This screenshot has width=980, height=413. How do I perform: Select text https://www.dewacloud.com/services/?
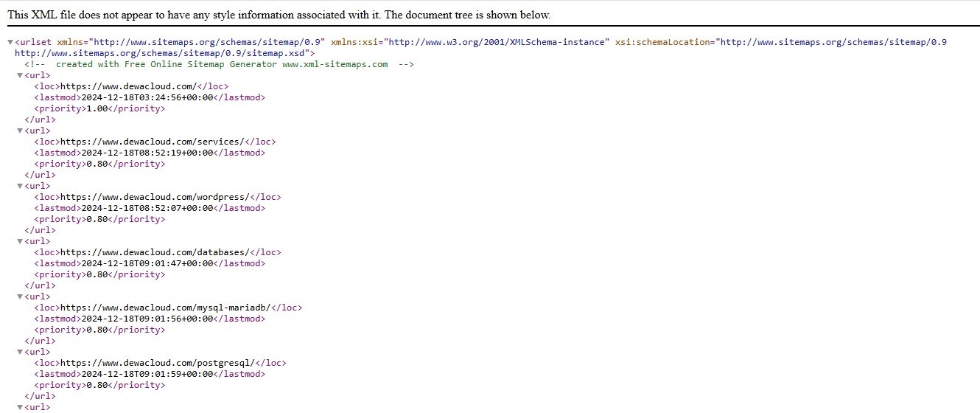click(x=152, y=142)
